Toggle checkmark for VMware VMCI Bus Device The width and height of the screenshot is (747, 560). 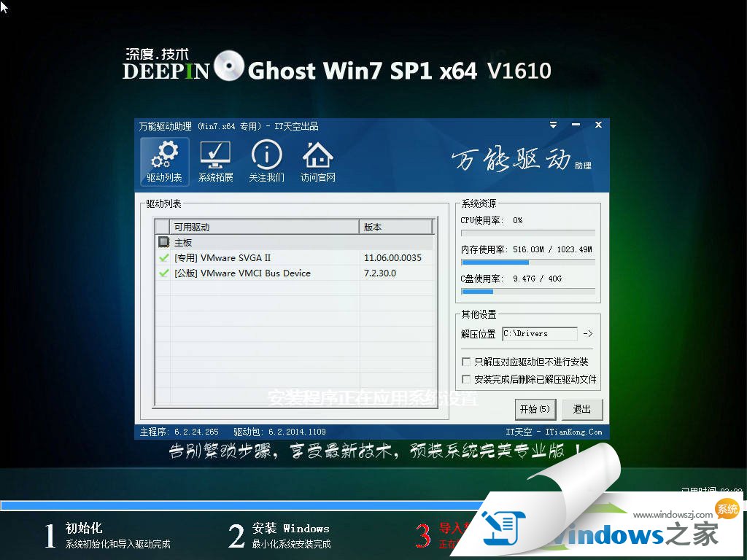(163, 273)
